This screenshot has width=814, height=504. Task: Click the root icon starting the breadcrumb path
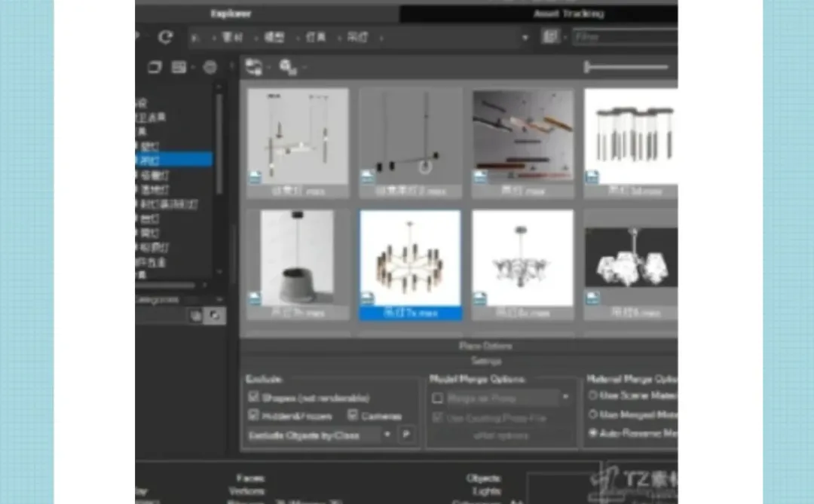(195, 38)
